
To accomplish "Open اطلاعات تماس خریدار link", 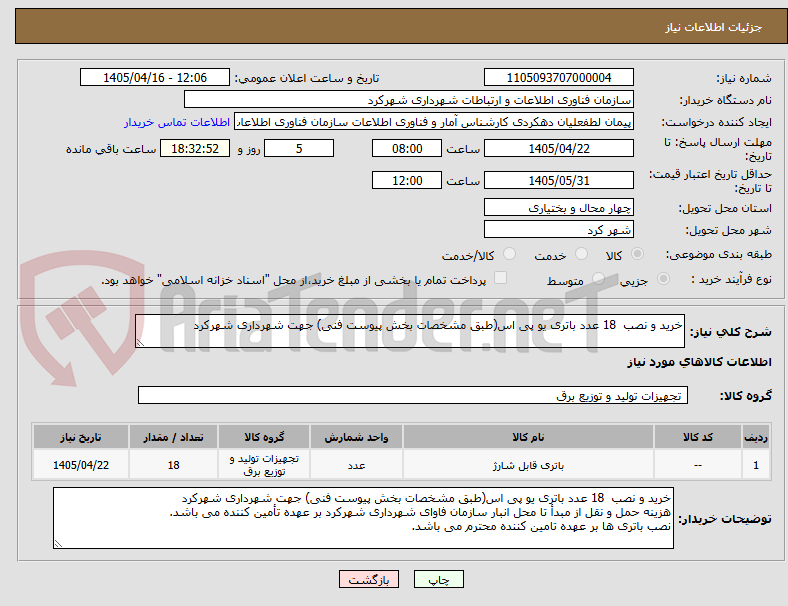I will coord(177,122).
